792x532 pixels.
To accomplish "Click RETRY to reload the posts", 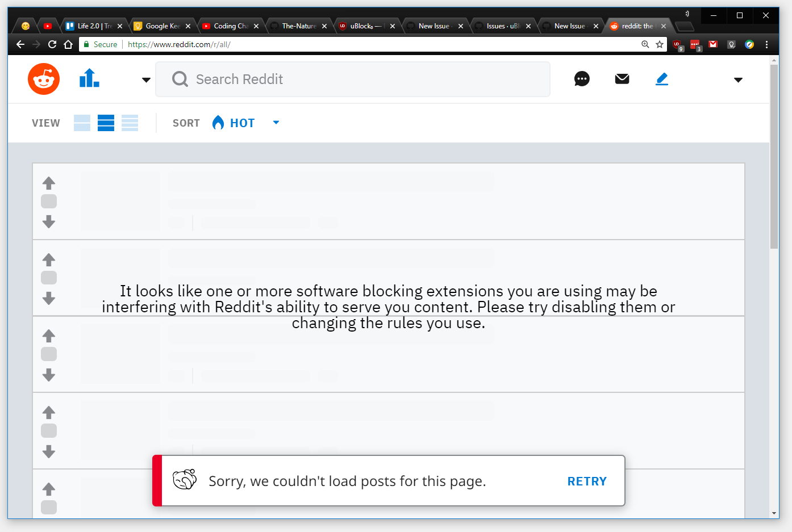I will pos(587,480).
